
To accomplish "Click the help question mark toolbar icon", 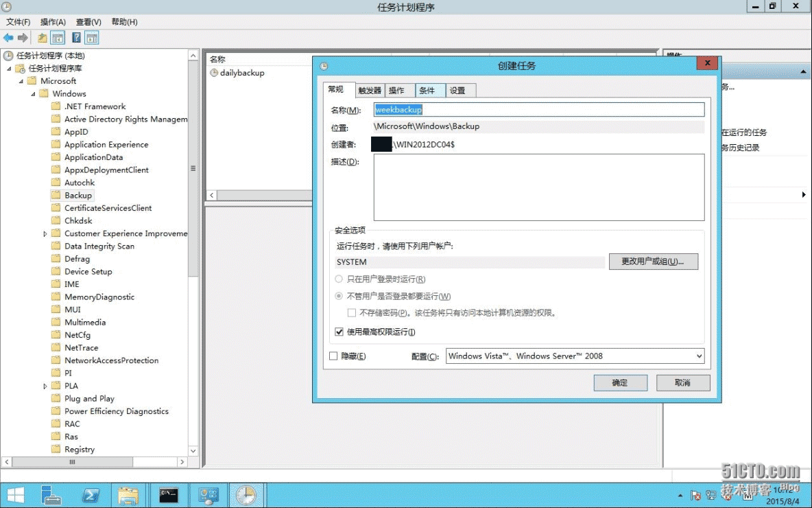I will coord(77,38).
